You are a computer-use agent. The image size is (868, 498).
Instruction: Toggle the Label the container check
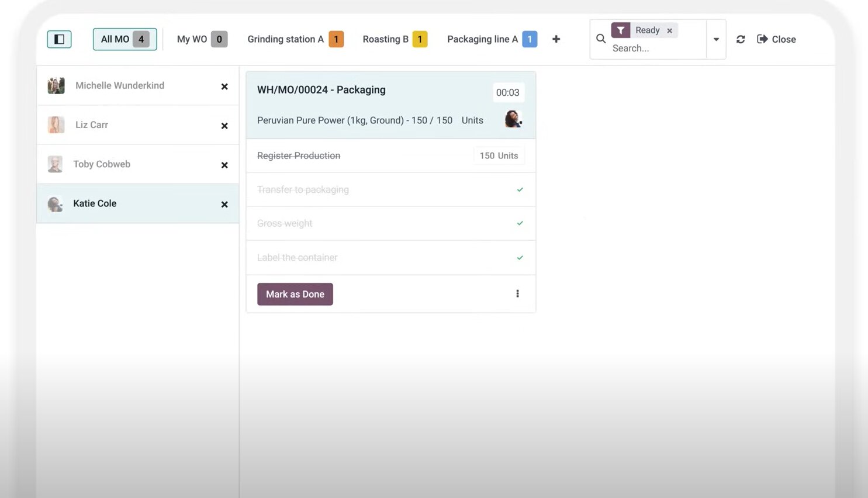point(520,258)
